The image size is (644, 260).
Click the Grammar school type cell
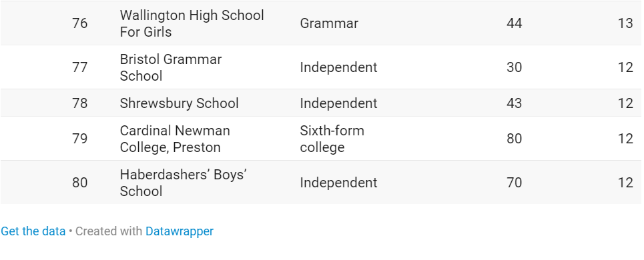[329, 23]
